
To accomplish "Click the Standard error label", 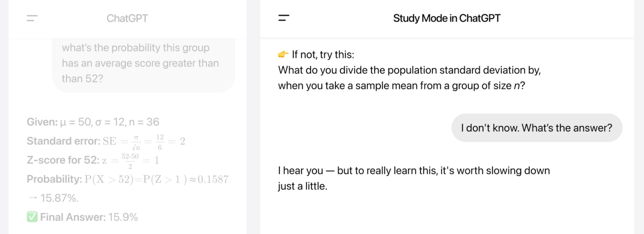I will click(x=63, y=141).
